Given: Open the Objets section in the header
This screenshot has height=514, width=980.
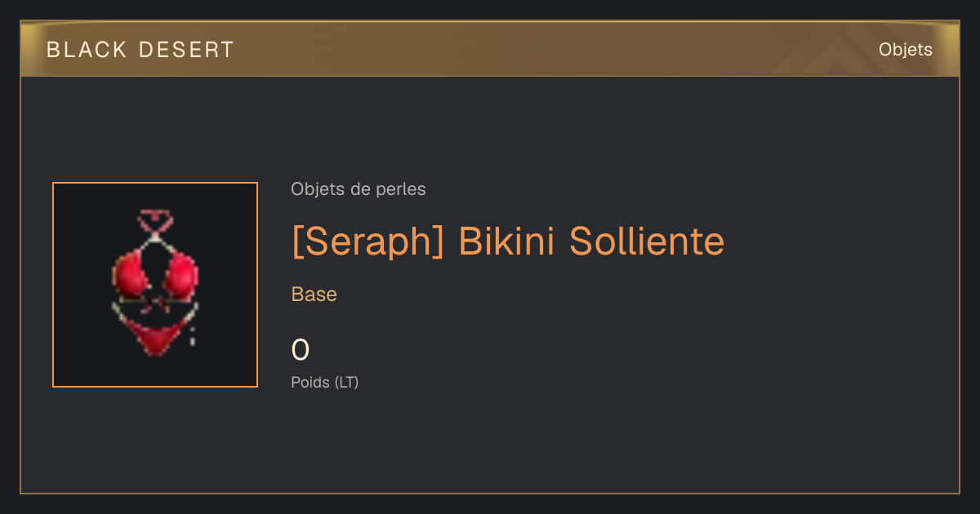Looking at the screenshot, I should (x=905, y=50).
